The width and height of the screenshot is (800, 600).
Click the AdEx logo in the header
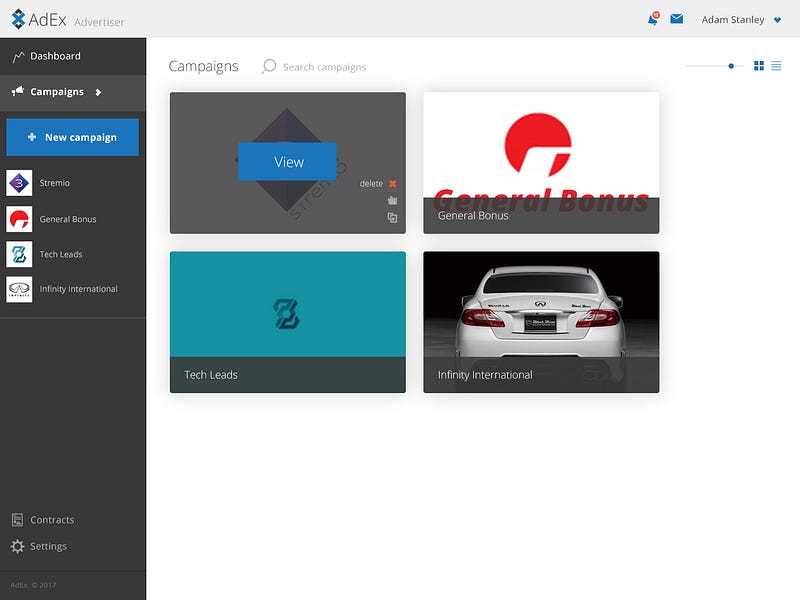coord(39,19)
